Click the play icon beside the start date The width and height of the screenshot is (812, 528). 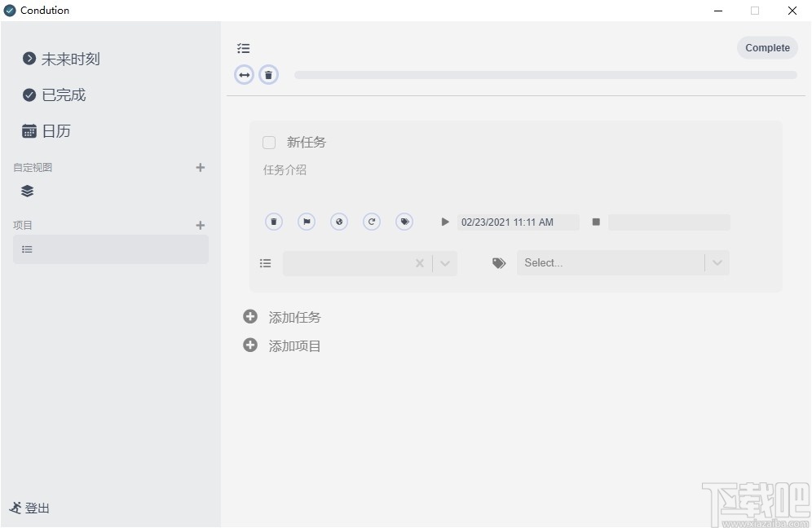coord(445,222)
